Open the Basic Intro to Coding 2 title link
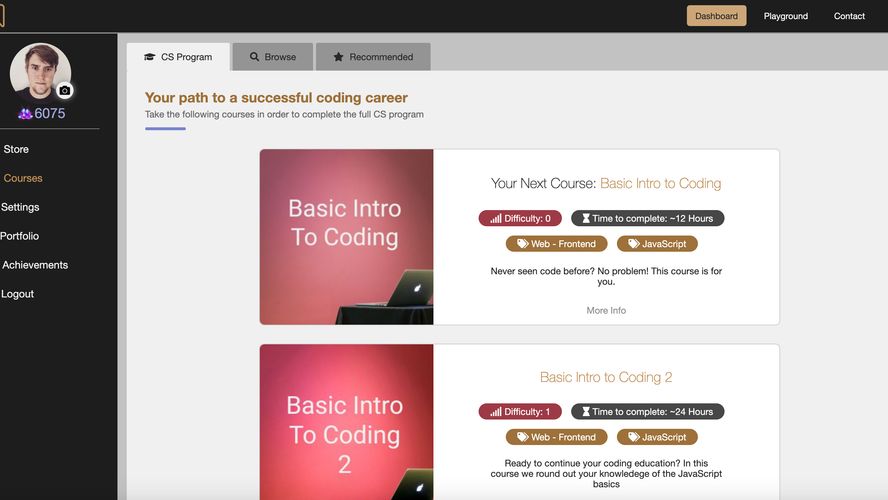This screenshot has height=500, width=888. click(x=606, y=377)
